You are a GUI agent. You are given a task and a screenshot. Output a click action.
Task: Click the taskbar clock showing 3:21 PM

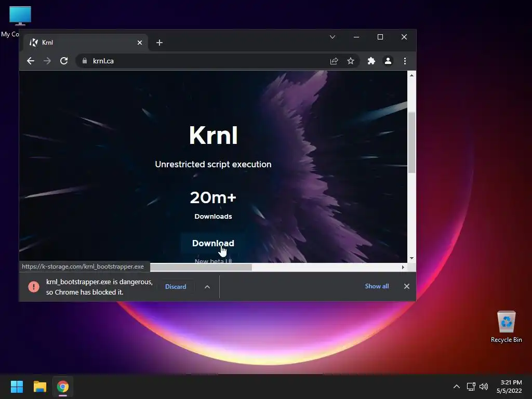pos(509,387)
